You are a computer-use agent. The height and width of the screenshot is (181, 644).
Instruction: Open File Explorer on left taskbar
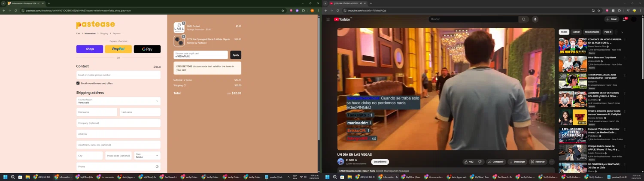point(27,177)
